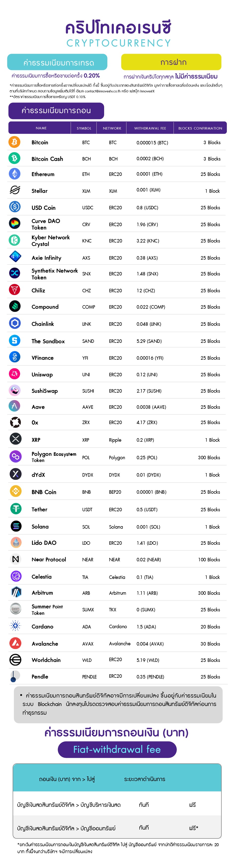Click the purple withdrawal fee header
The width and height of the screenshot is (237, 868).
coord(56,110)
